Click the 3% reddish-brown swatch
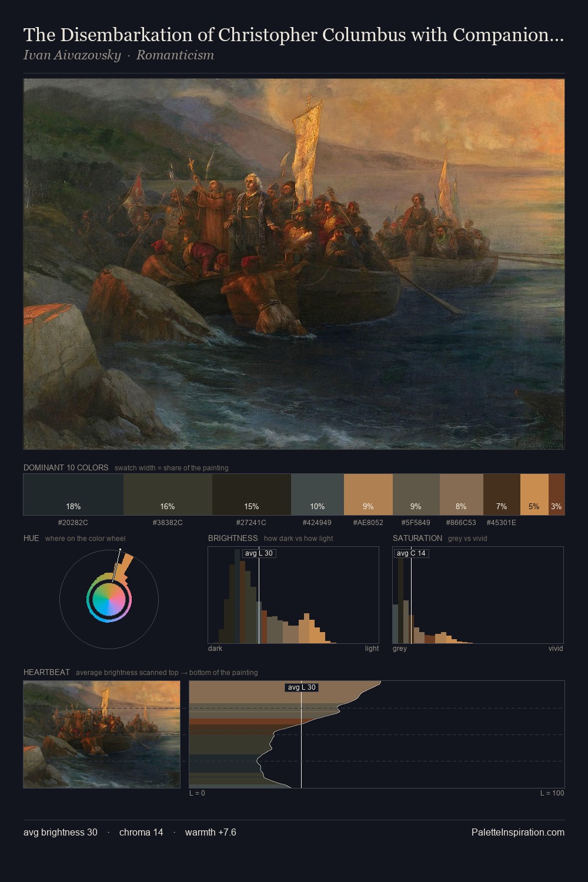 pyautogui.click(x=556, y=495)
